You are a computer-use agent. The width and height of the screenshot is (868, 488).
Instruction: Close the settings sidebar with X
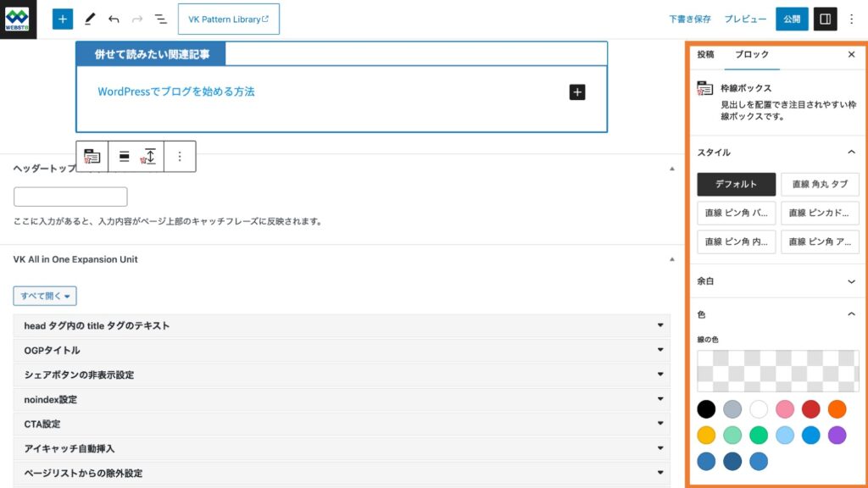pos(851,54)
